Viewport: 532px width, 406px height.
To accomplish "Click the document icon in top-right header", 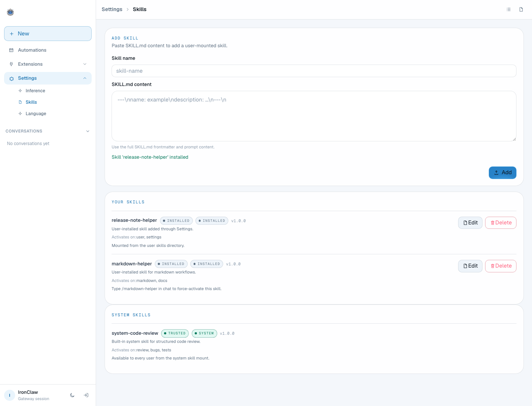I will tap(521, 10).
